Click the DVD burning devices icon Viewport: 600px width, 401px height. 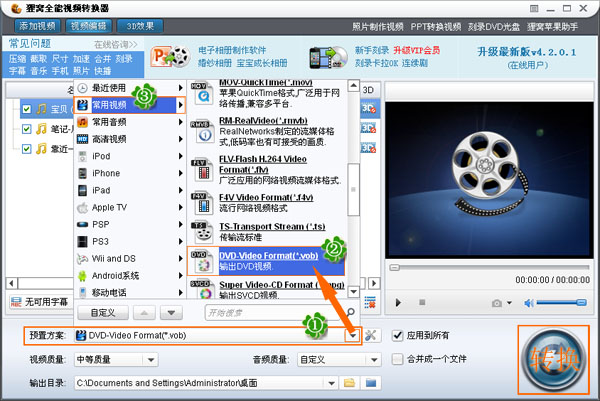(328, 58)
